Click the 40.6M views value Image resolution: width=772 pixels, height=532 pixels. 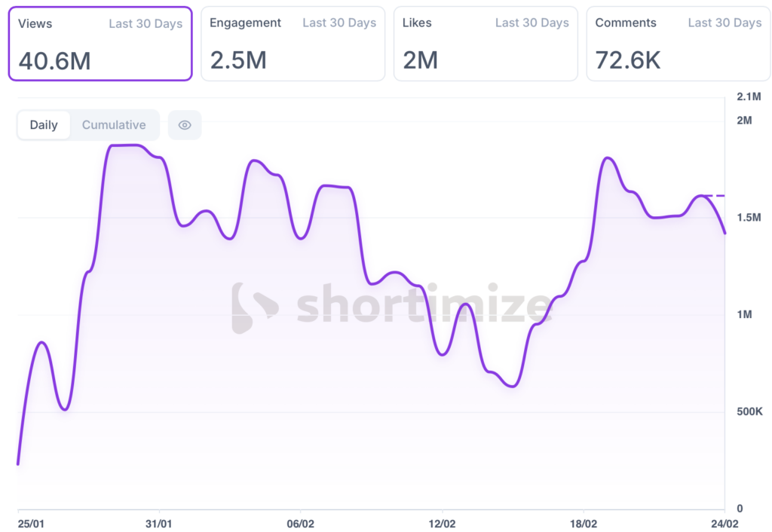[54, 60]
